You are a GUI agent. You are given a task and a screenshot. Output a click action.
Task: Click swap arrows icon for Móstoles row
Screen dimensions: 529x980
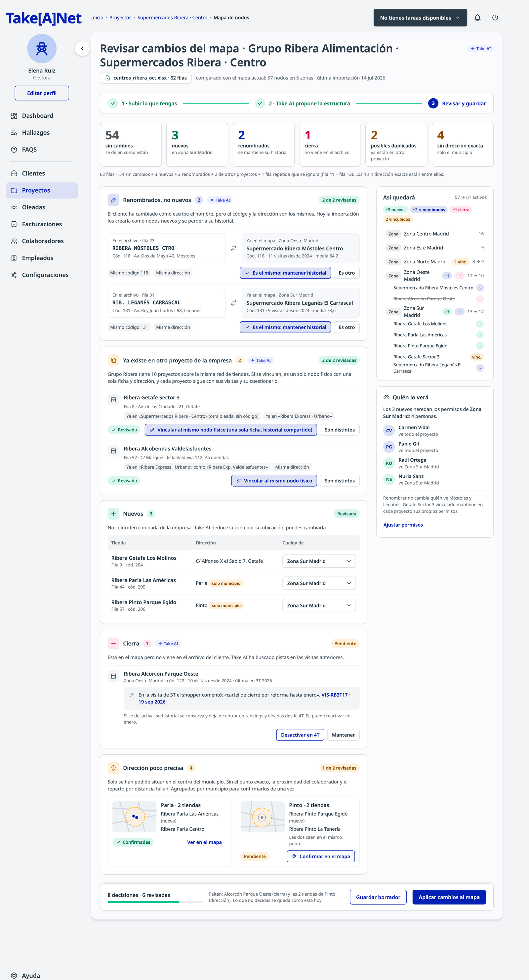233,248
